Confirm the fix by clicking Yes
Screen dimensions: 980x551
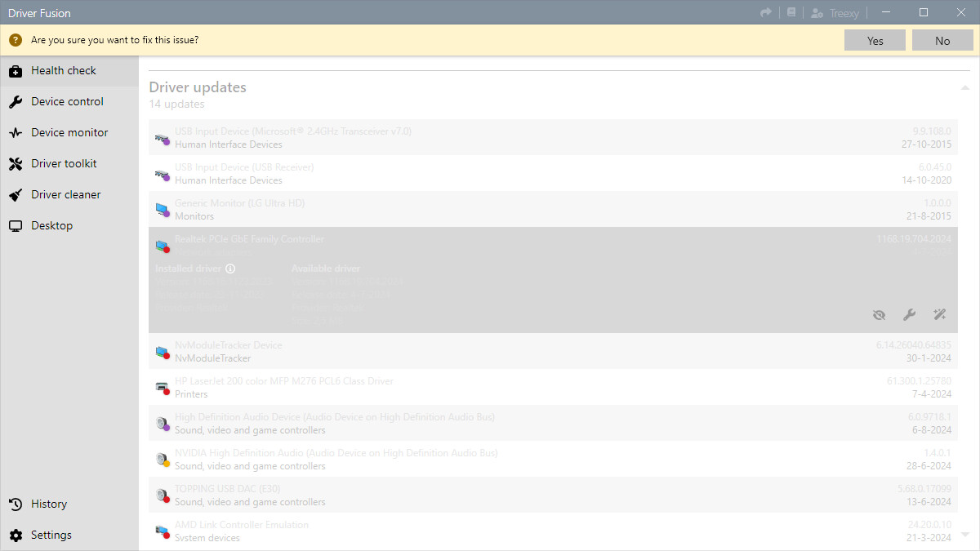point(875,40)
